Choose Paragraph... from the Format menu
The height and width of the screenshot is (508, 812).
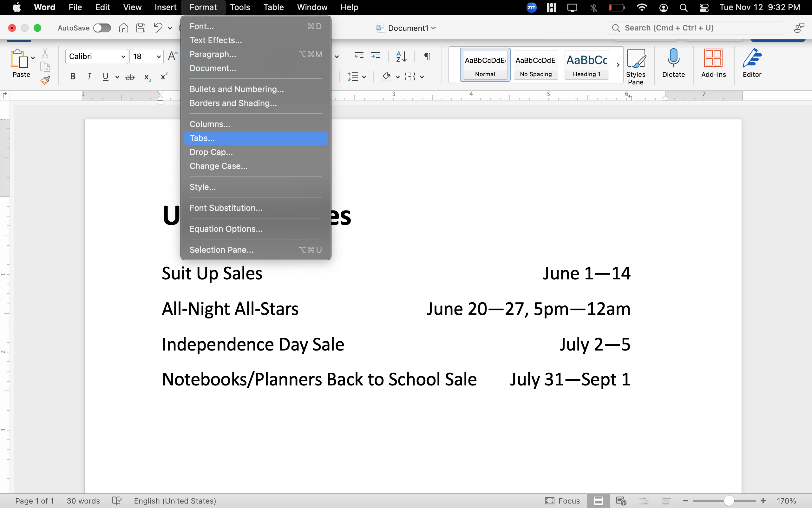coord(256,54)
